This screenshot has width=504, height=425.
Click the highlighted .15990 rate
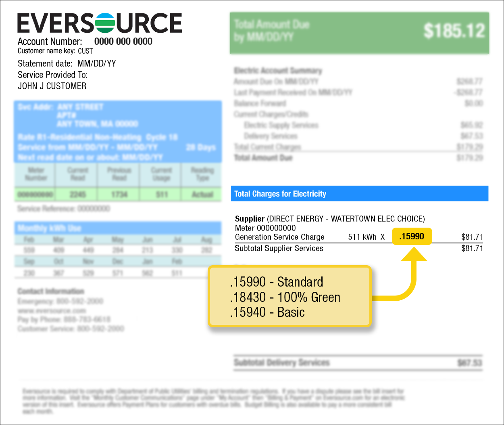pyautogui.click(x=412, y=237)
